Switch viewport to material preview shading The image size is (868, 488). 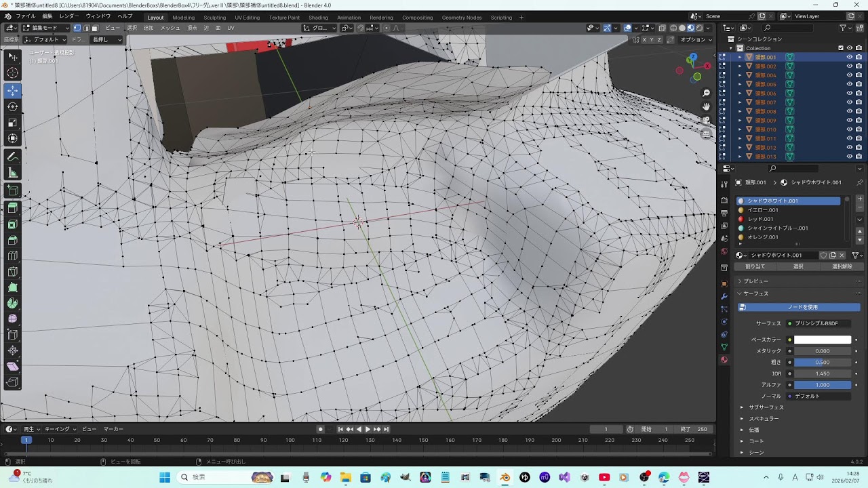[x=690, y=28]
